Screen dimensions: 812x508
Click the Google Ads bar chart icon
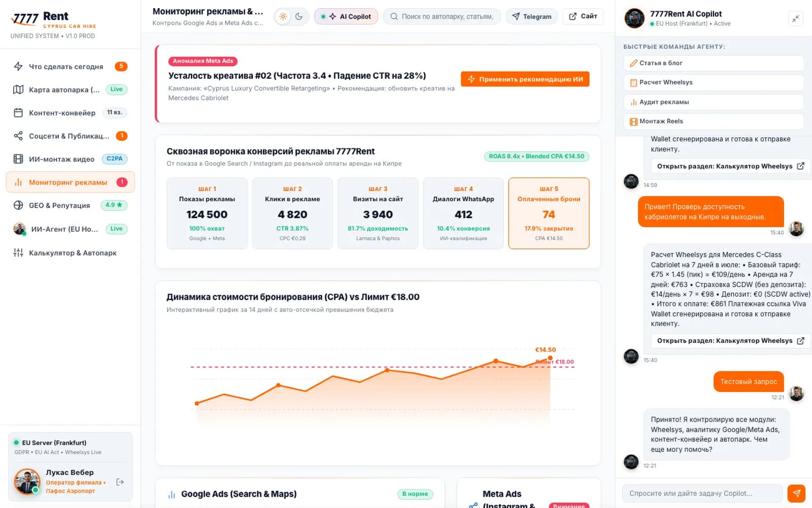click(172, 494)
